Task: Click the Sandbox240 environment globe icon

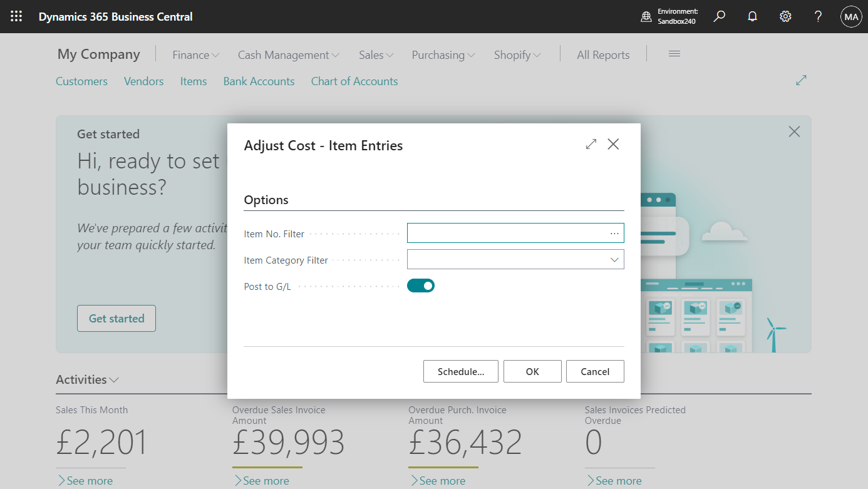Action: click(x=646, y=16)
